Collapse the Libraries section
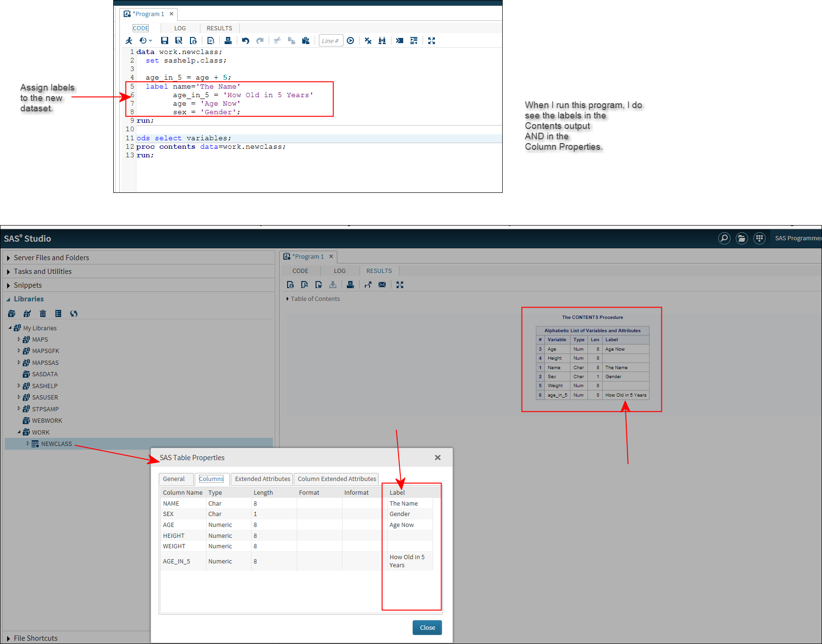822x644 pixels. pyautogui.click(x=9, y=299)
